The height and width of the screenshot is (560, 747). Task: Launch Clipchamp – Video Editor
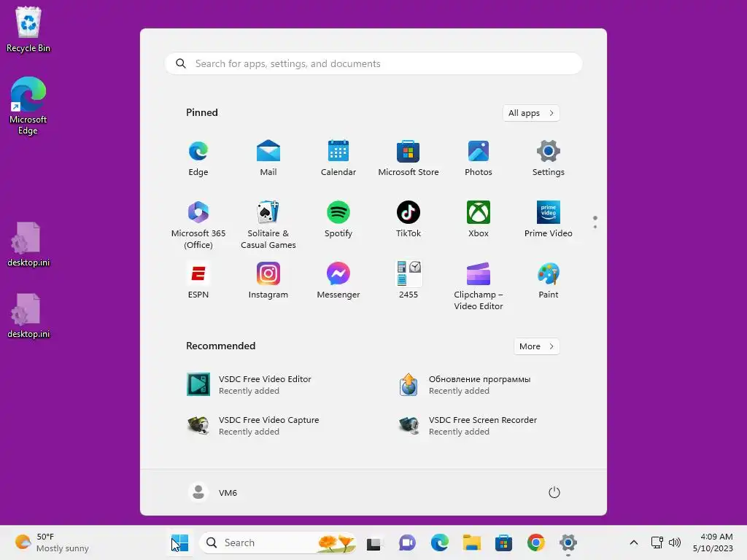(479, 286)
